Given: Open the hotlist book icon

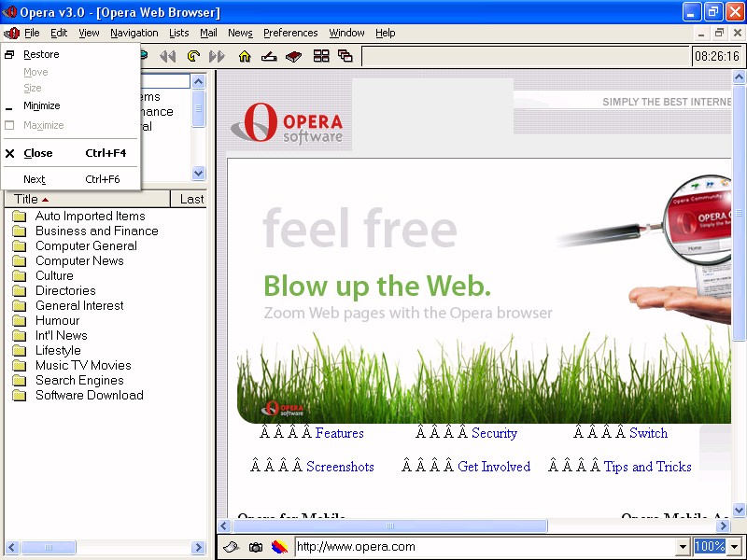Looking at the screenshot, I should click(293, 57).
